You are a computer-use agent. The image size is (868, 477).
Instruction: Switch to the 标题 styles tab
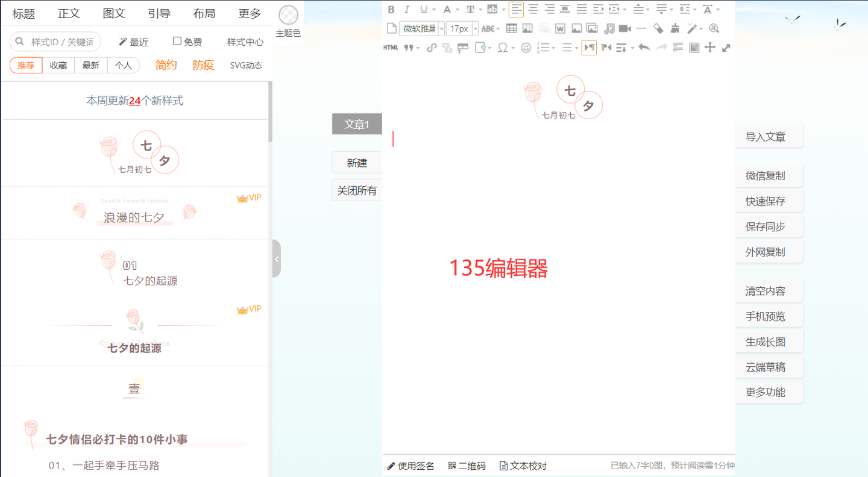24,13
